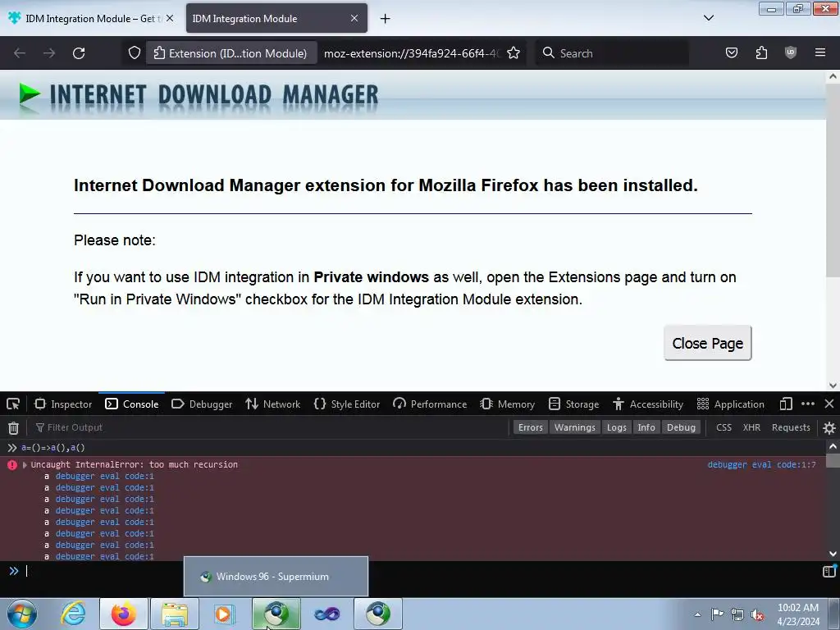Image resolution: width=840 pixels, height=630 pixels.
Task: Click the console input prompt line
Action: click(x=418, y=571)
